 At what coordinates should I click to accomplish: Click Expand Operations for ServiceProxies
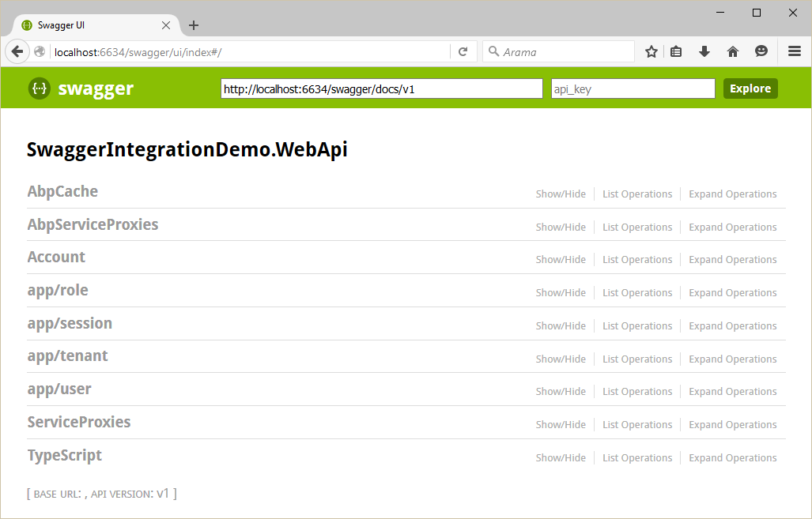[733, 425]
